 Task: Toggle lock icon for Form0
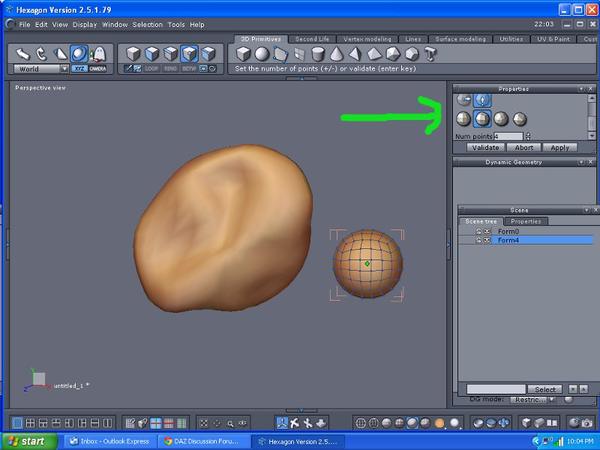pos(478,232)
